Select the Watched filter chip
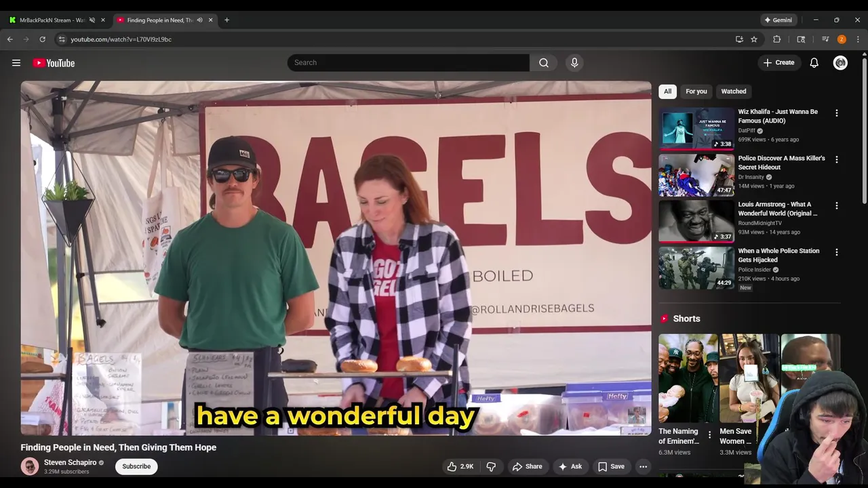This screenshot has width=868, height=488. pyautogui.click(x=733, y=91)
